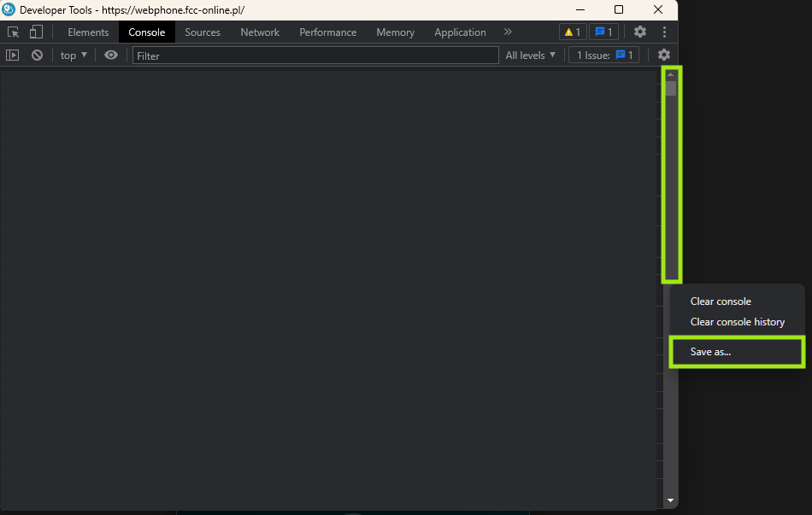
Task: Open console settings gear icon
Action: [x=664, y=55]
